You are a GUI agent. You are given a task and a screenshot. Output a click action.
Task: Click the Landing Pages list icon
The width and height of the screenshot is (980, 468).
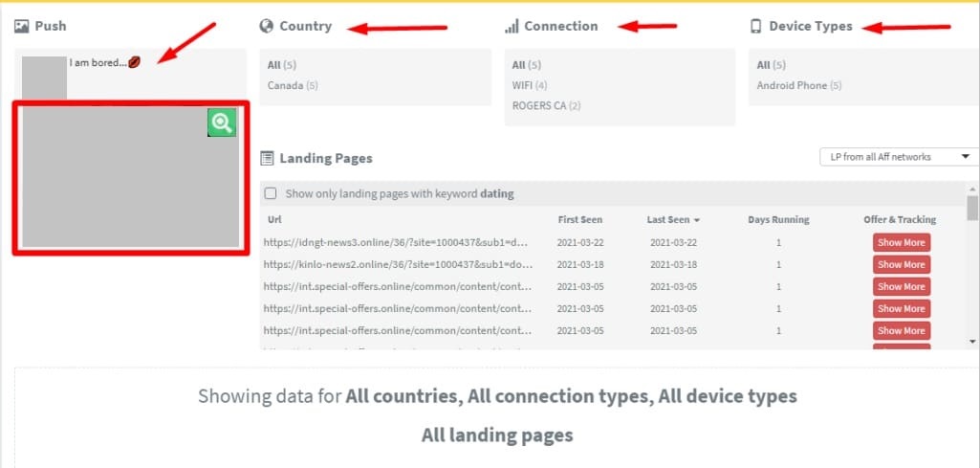(x=268, y=158)
